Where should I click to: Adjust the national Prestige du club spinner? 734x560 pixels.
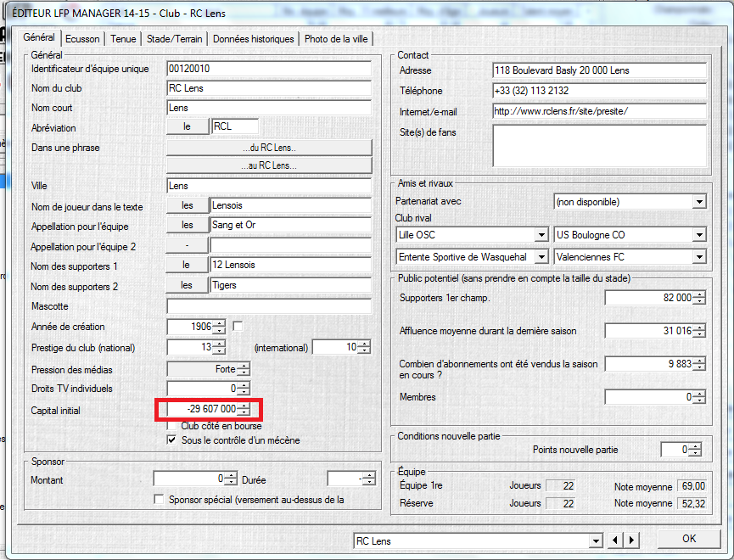219,347
